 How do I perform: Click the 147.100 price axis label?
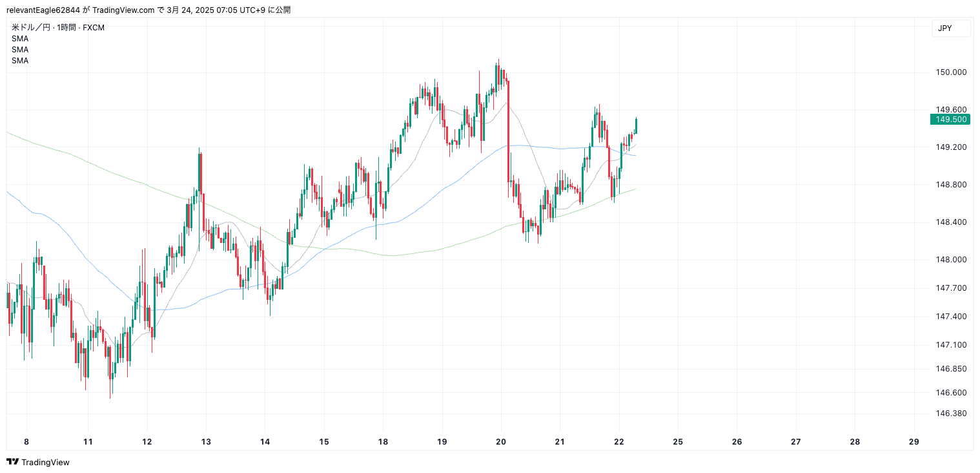951,345
